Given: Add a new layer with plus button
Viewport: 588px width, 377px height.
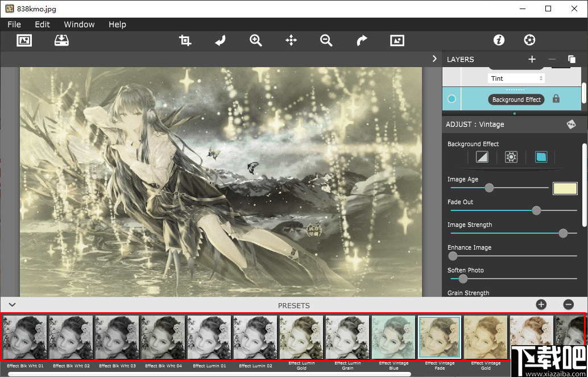Looking at the screenshot, I should click(x=532, y=59).
